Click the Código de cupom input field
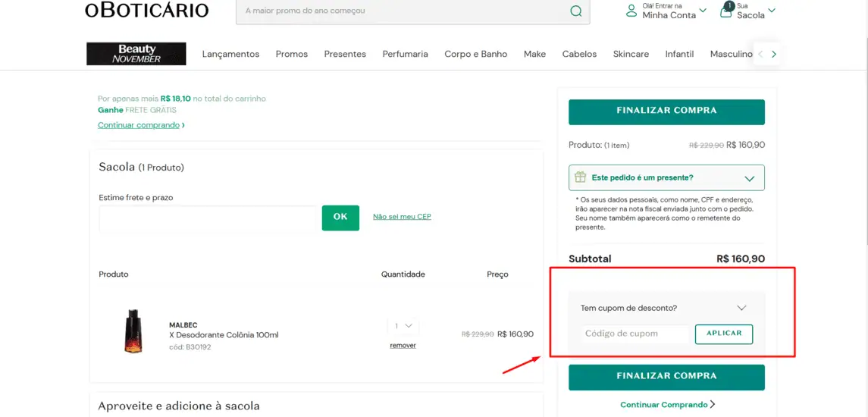 click(x=635, y=334)
